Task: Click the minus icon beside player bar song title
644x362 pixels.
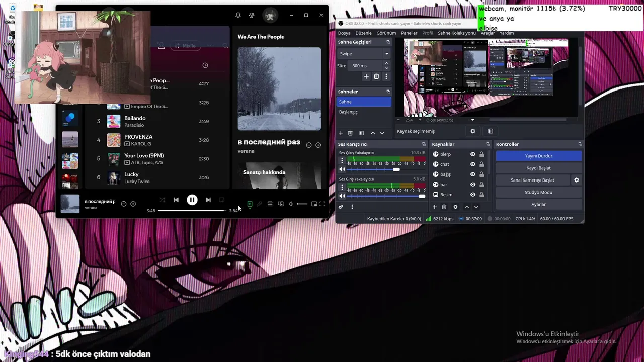Action: click(124, 204)
